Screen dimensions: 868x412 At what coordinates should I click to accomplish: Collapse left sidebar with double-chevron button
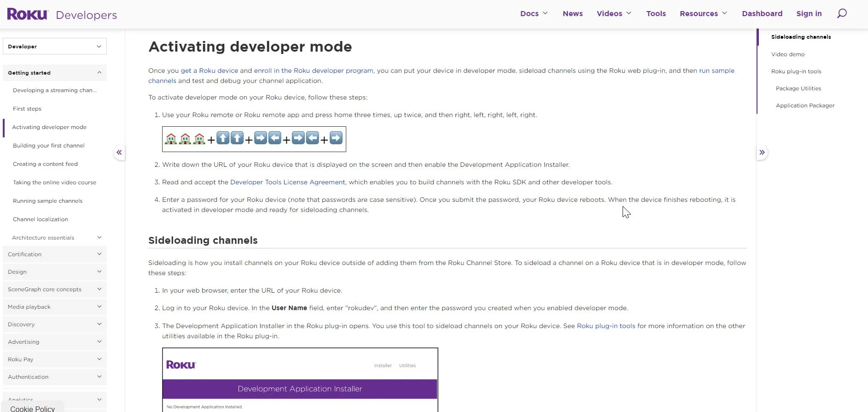click(119, 153)
